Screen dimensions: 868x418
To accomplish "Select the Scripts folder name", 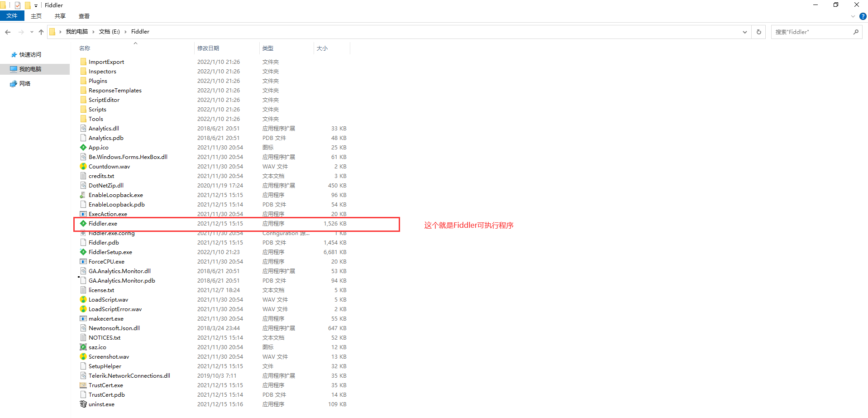I will tap(97, 109).
